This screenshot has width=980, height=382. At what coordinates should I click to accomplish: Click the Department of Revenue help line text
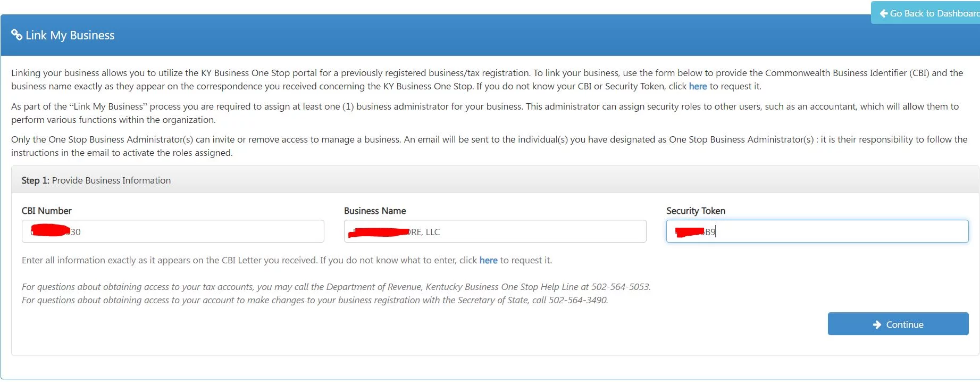click(336, 287)
